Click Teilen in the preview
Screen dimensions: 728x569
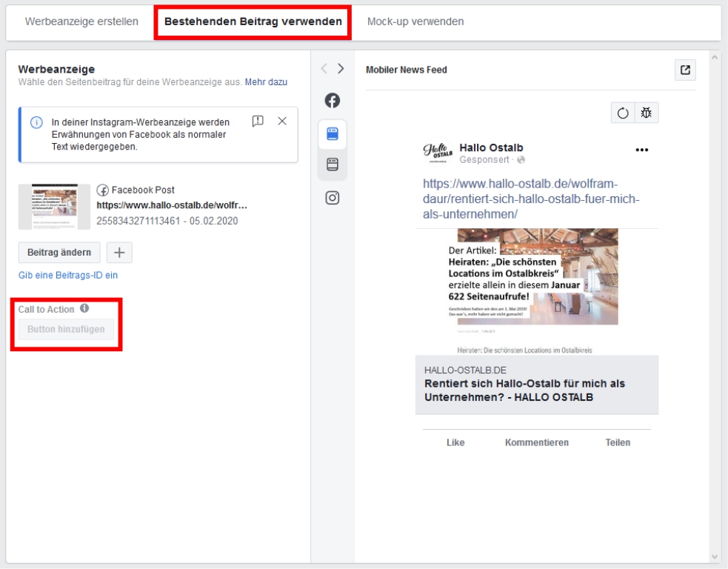[618, 442]
